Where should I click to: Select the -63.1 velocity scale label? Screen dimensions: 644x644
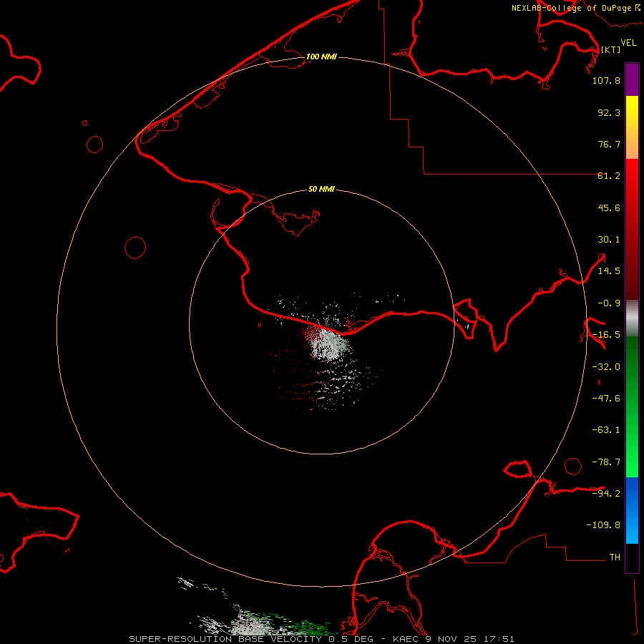(x=606, y=430)
